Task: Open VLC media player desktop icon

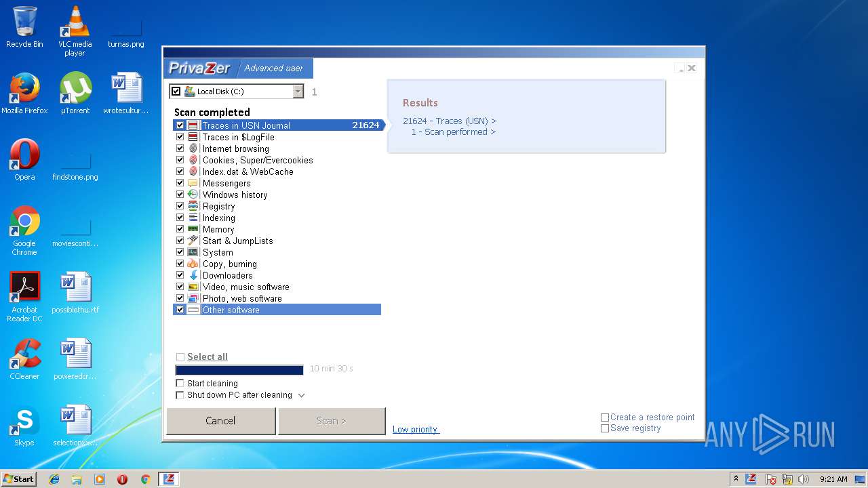Action: [x=75, y=30]
